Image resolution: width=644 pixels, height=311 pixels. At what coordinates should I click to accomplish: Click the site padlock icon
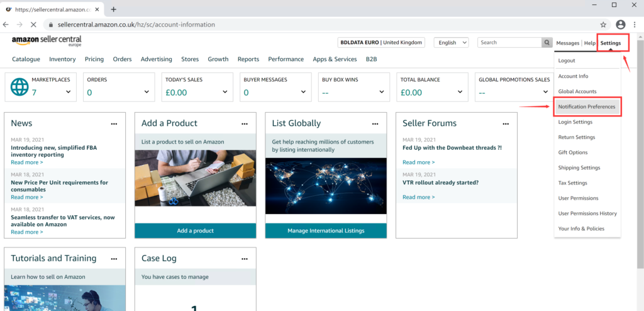point(51,25)
